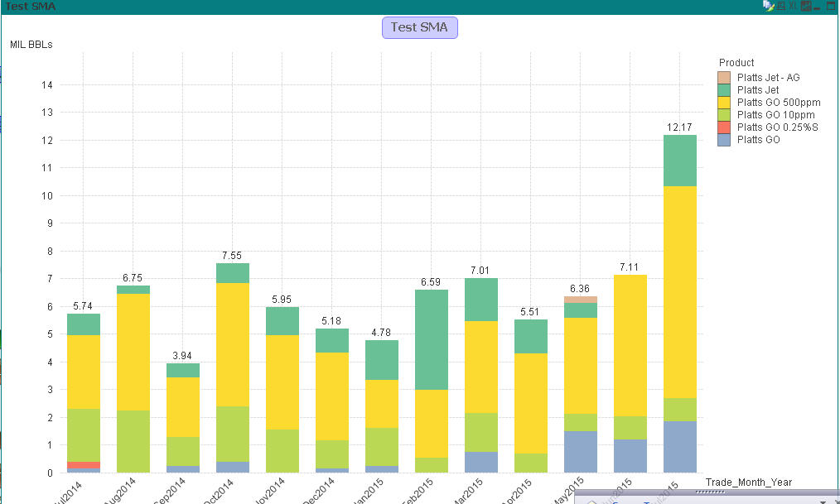
Task: Click the copy/clear icon in the caption bar
Action: coord(768,6)
